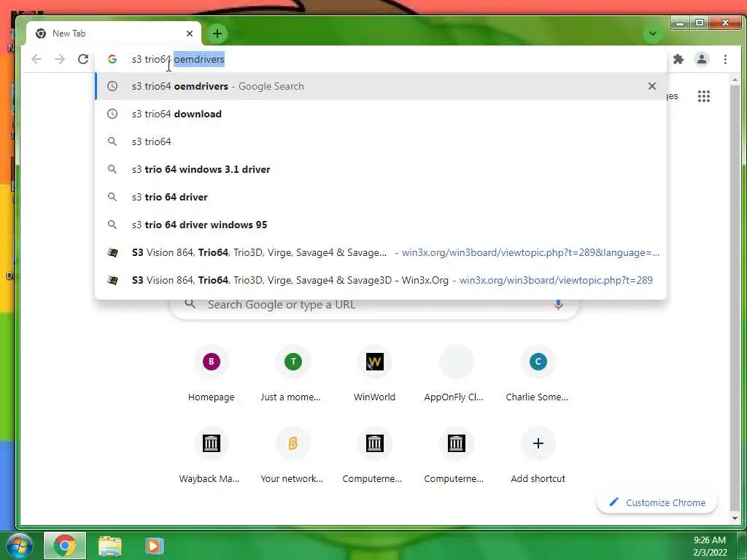
Task: Click the Google icon in address bar
Action: pos(112,59)
